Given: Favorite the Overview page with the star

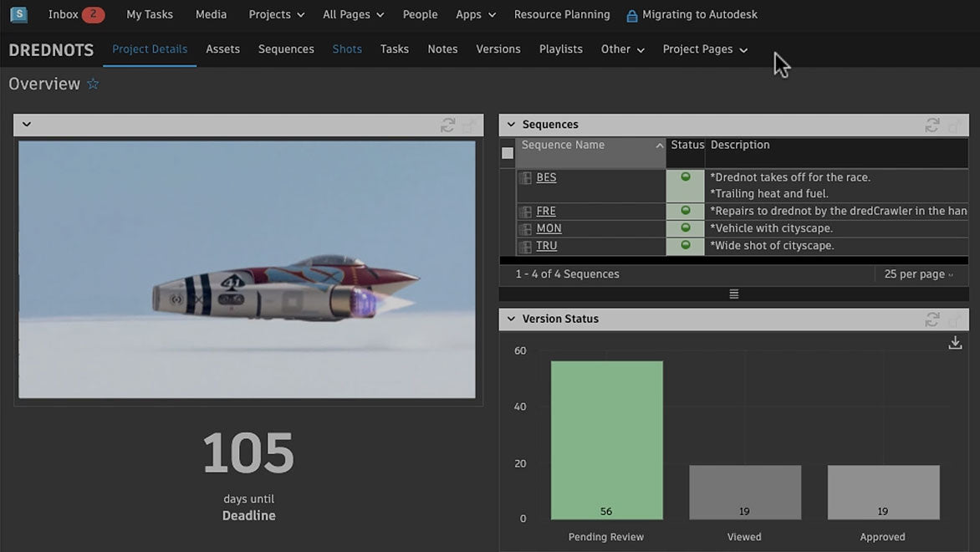Looking at the screenshot, I should pyautogui.click(x=93, y=84).
